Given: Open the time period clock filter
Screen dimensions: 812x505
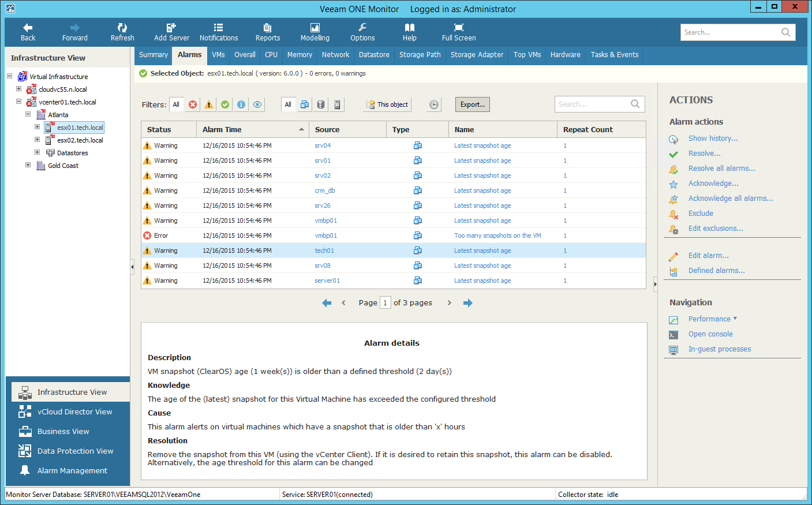Looking at the screenshot, I should tap(434, 104).
